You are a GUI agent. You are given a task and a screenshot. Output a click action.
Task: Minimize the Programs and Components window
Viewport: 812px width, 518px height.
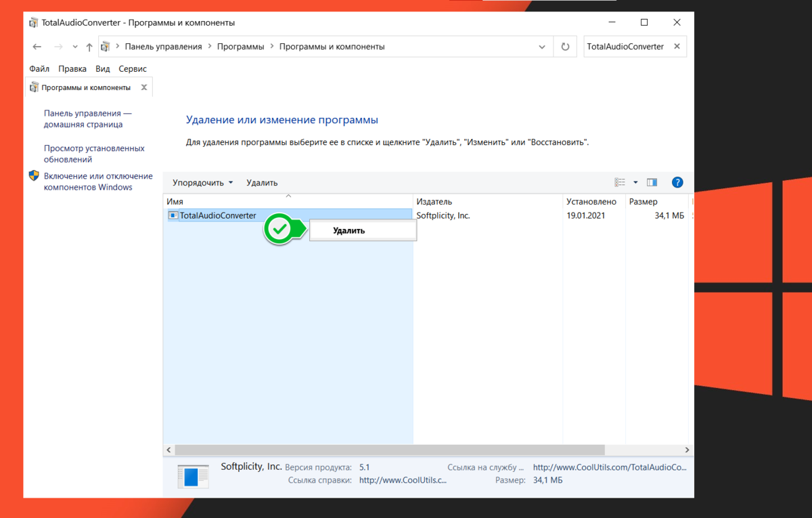tap(612, 22)
